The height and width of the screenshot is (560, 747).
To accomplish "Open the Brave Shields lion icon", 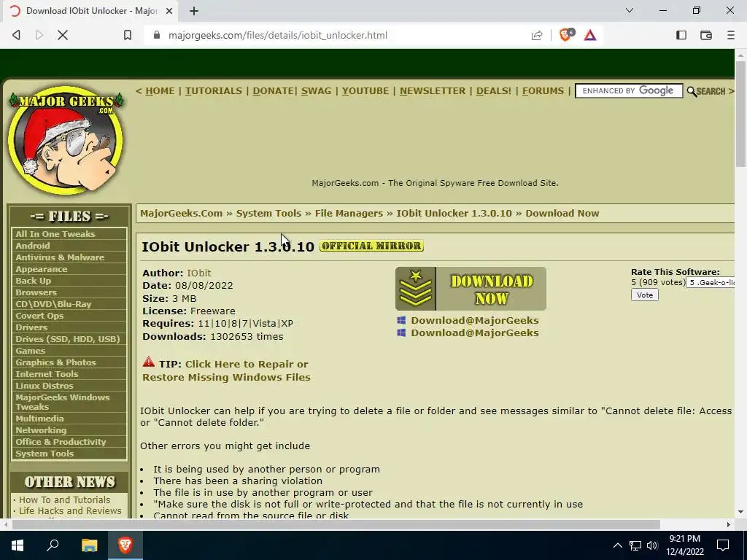I will (x=566, y=35).
